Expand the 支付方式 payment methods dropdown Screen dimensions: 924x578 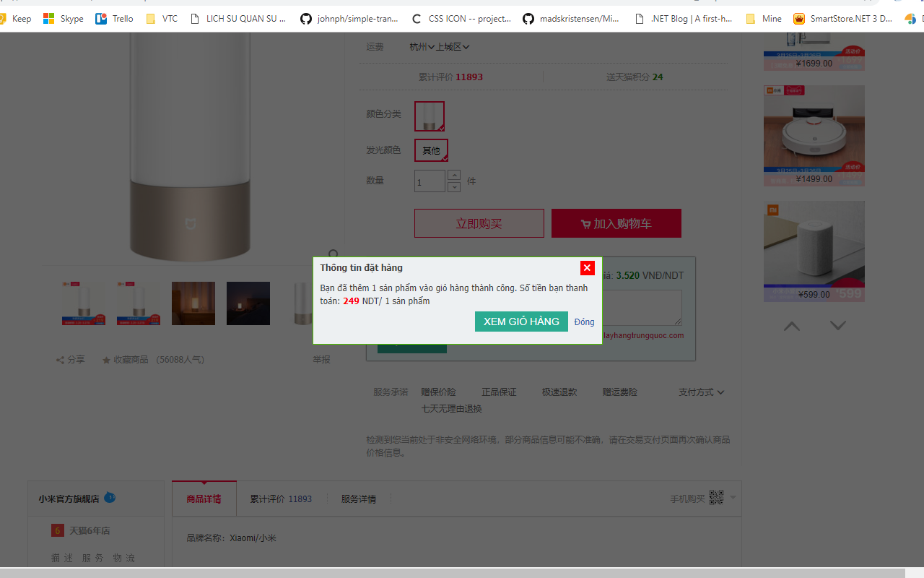701,392
